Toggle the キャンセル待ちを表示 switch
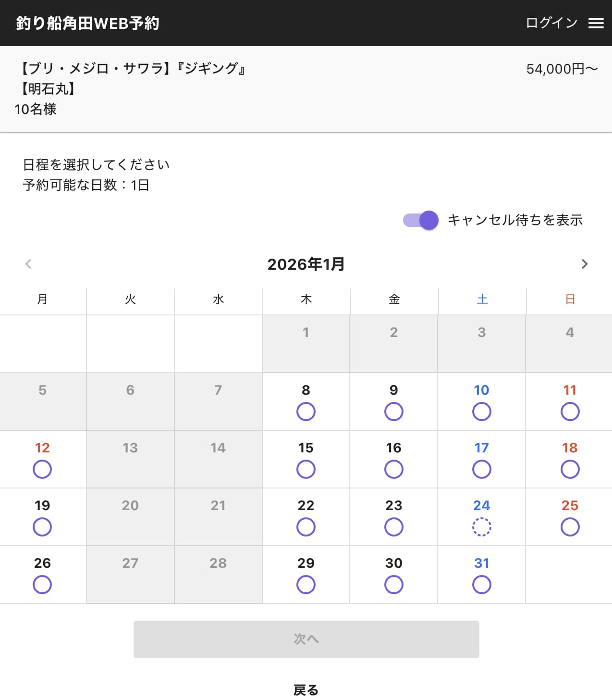This screenshot has height=700, width=612. pos(421,220)
